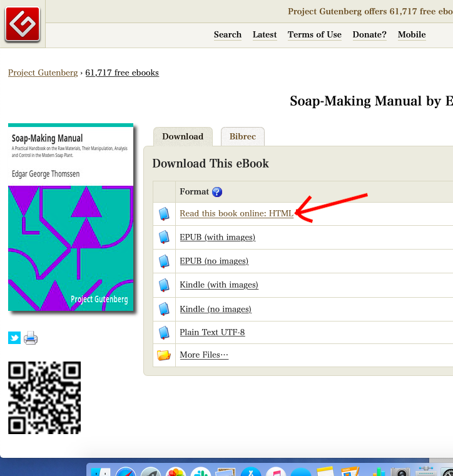
Task: Click the folder icon beside More Files
Action: 164,355
